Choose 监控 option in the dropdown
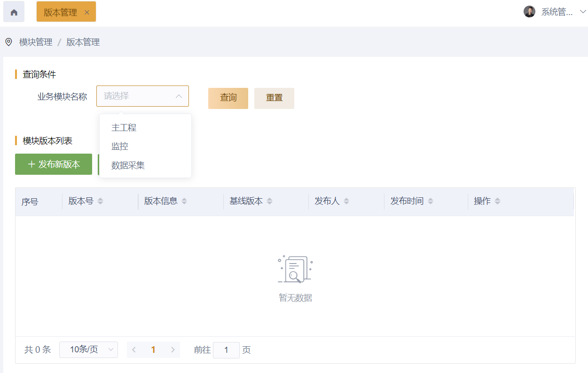Image resolution: width=588 pixels, height=373 pixels. [x=120, y=146]
